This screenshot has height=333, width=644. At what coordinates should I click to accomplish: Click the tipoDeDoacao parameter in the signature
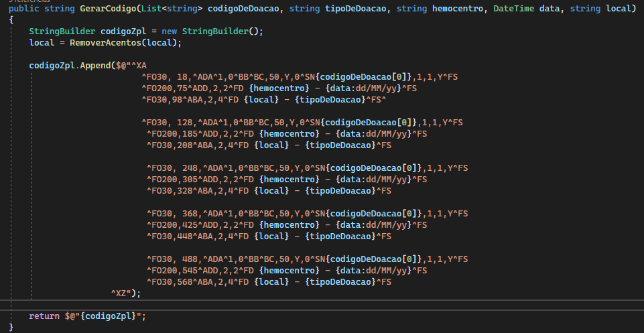click(355, 8)
